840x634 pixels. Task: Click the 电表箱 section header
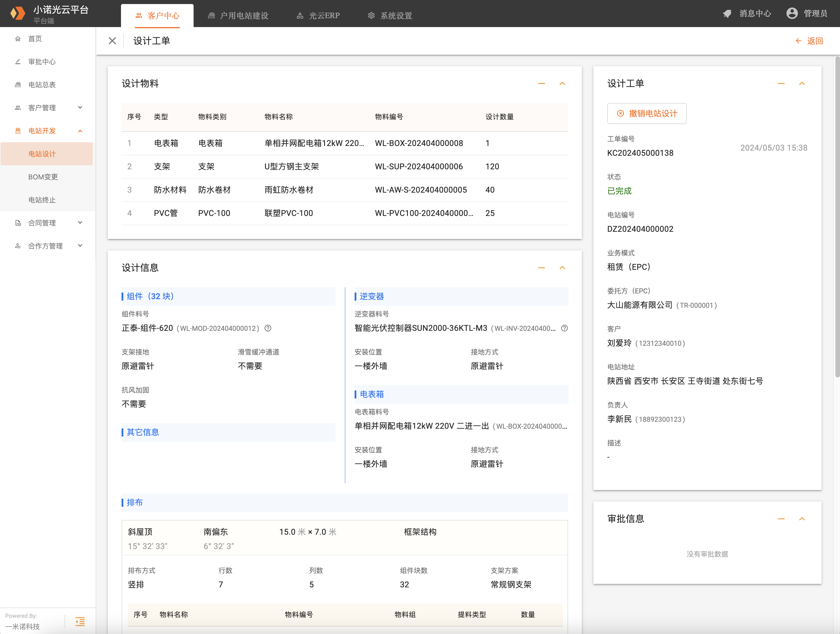[x=461, y=394]
